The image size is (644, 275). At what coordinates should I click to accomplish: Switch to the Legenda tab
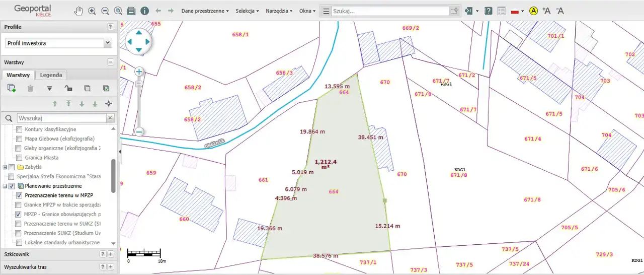(x=51, y=75)
